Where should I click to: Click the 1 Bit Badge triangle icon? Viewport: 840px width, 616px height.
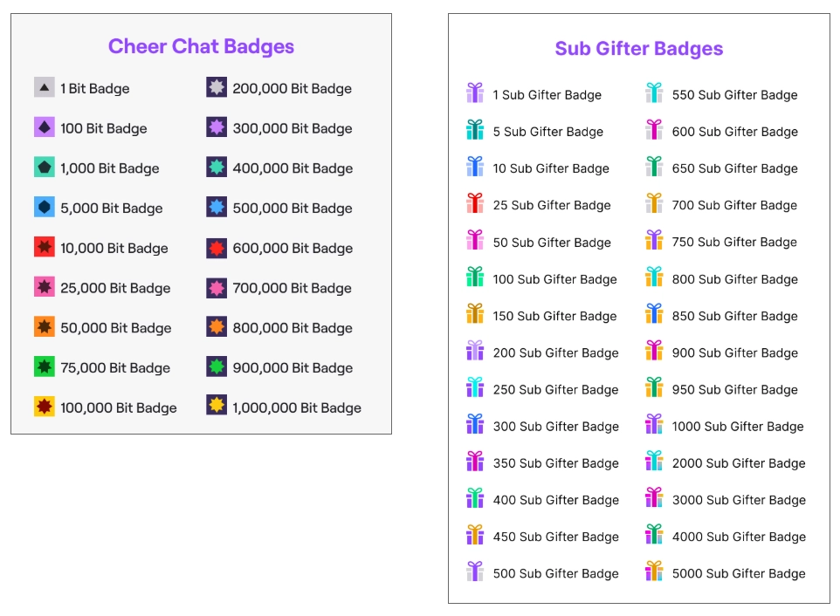(45, 87)
